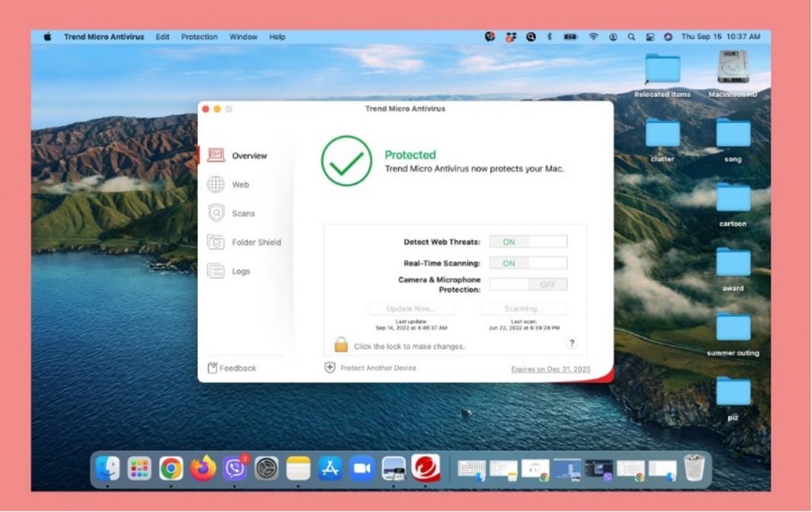Open the Logs sidebar icon
The image size is (812, 512).
216,271
